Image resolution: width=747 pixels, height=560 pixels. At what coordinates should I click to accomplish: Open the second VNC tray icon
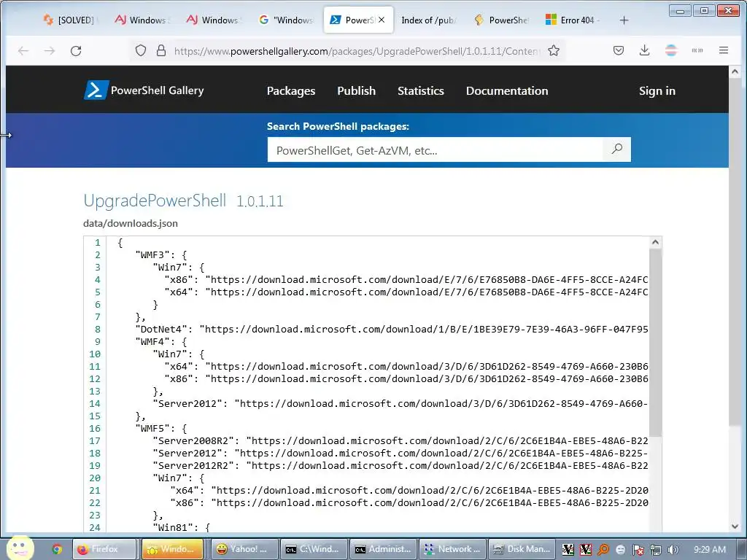pos(586,550)
